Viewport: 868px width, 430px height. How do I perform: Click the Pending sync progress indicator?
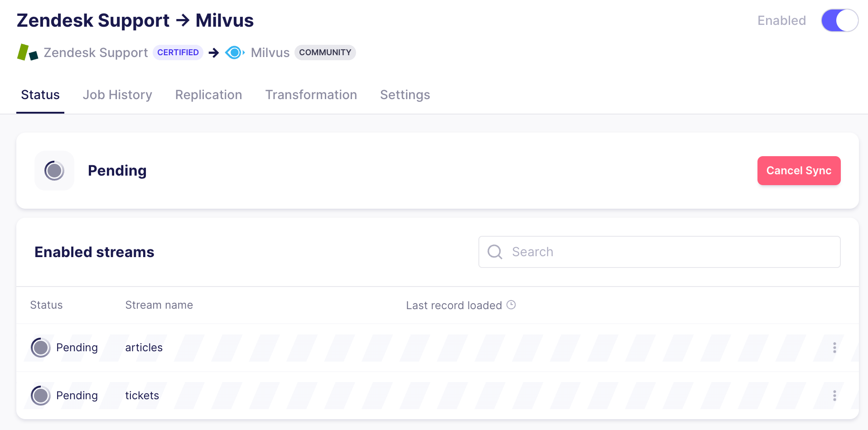point(54,171)
